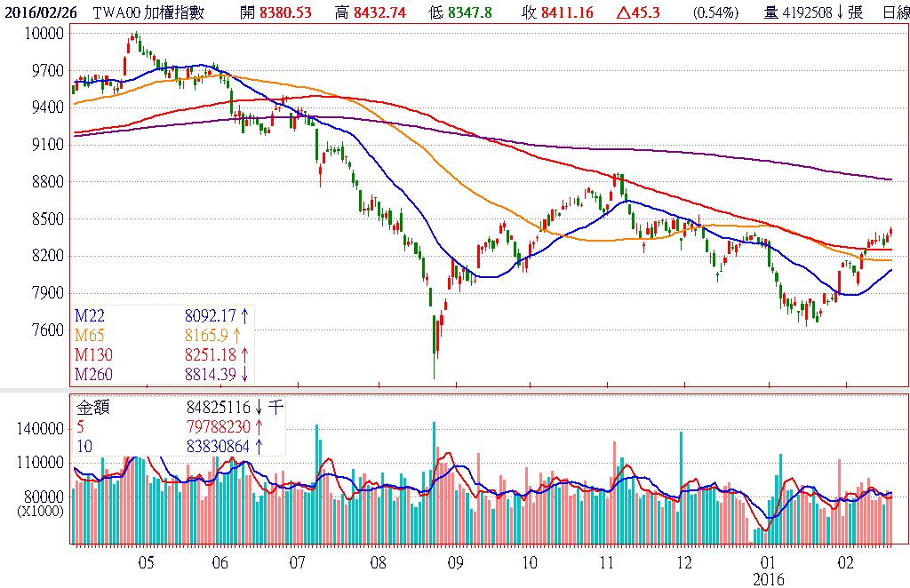
Task: Click the 80000 volume axis label
Action: 43,497
